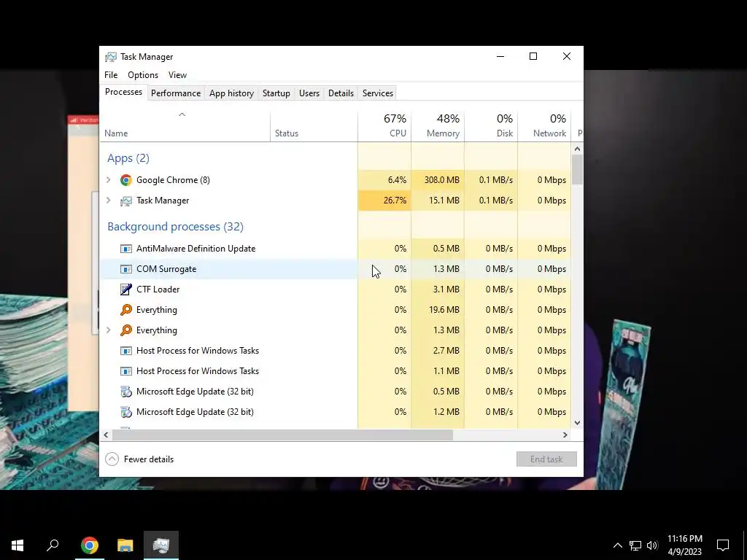
Task: Open the notification center icon
Action: (723, 545)
